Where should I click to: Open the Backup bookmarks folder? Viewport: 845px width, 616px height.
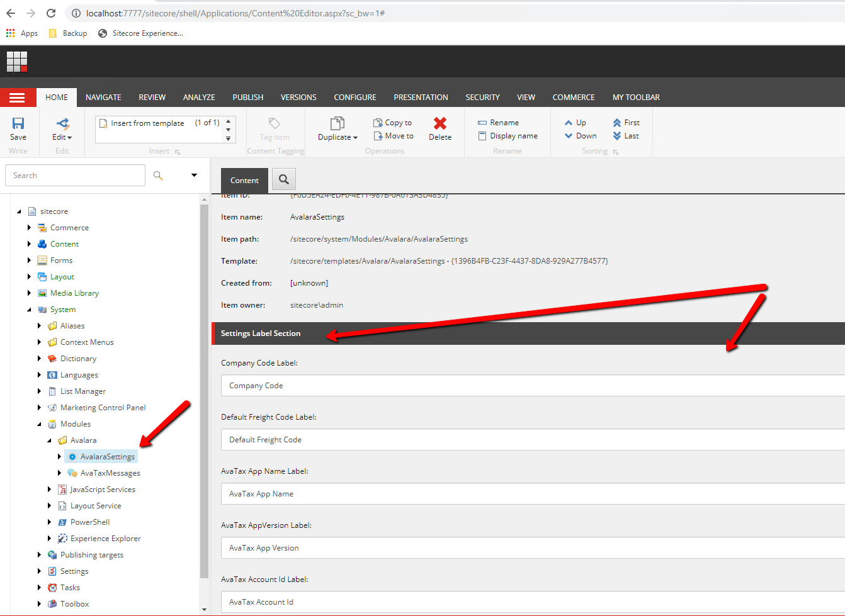click(x=68, y=33)
